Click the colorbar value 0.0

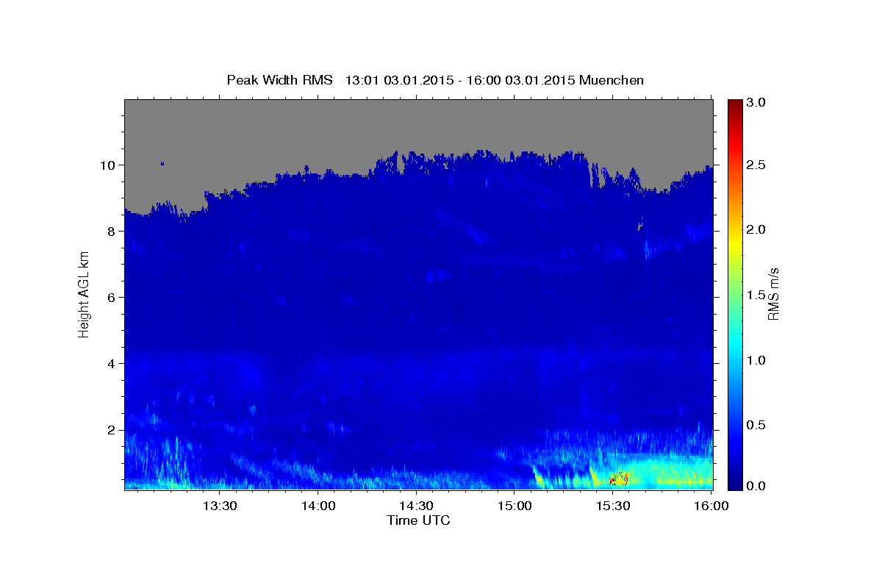coord(757,486)
